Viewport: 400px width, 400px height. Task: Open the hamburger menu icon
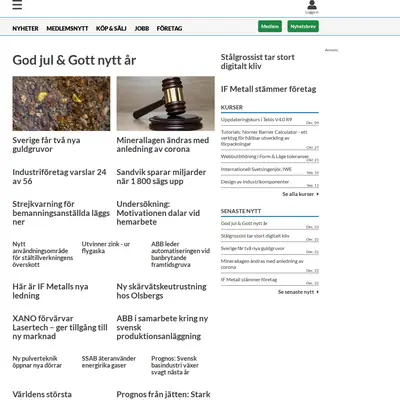(x=17, y=5)
